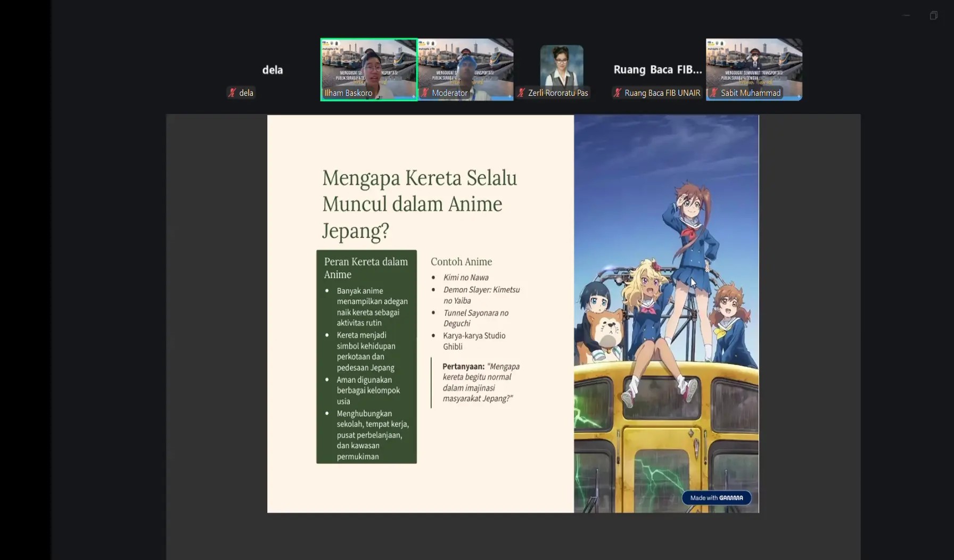Click the "Contoh Anime" heading
Viewport: 954px width, 560px height.
coord(462,261)
